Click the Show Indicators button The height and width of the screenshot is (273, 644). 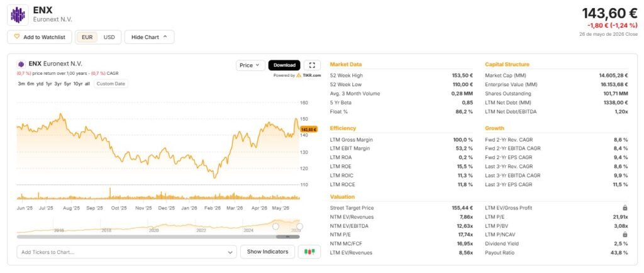pos(267,252)
